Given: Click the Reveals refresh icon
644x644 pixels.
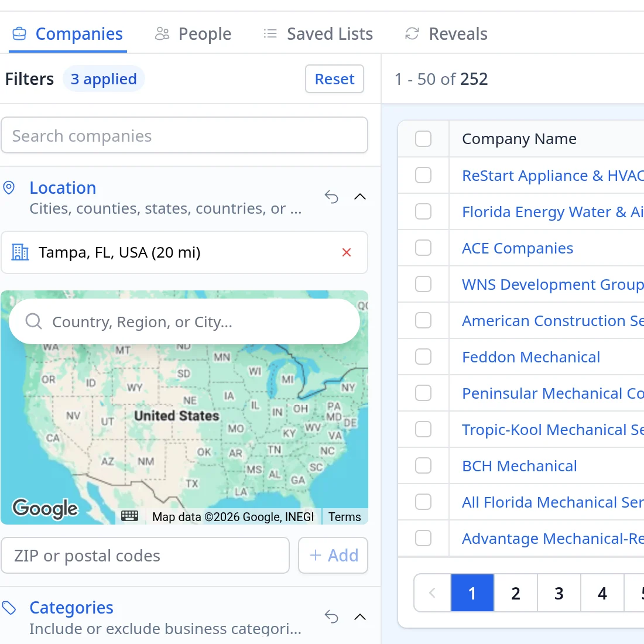Looking at the screenshot, I should (412, 34).
